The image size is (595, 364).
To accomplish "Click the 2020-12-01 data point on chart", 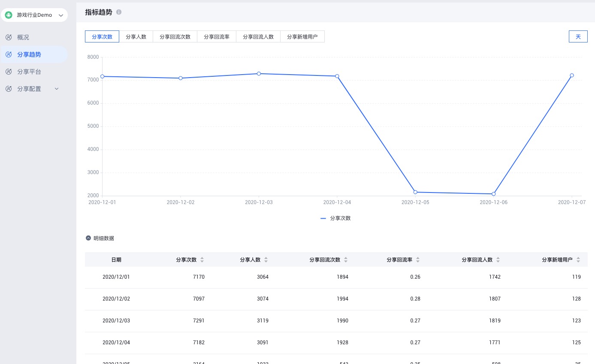I will coord(103,76).
